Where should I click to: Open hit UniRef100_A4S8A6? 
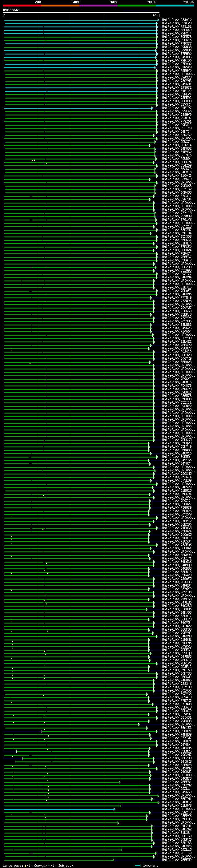click(177, 57)
